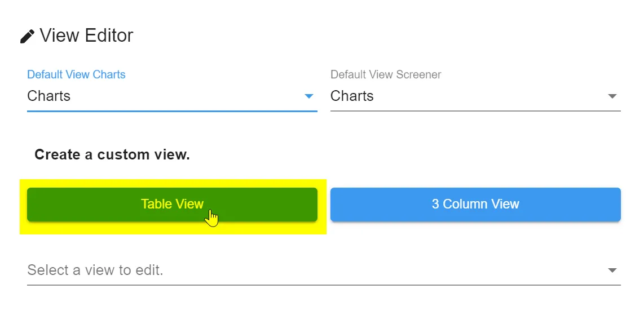Click the "Default View Screener" gray label

[x=386, y=74]
